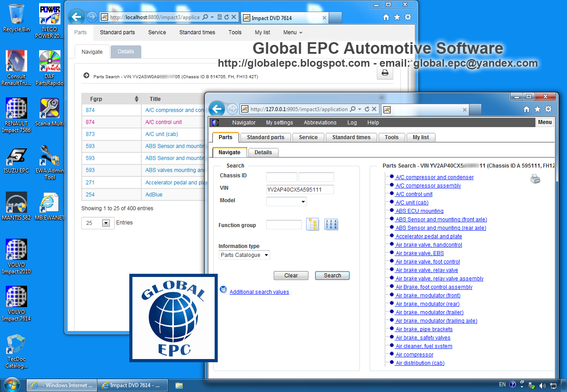Open MB EWANET desktop shortcut
Screen dimensions: 567x392
click(50, 206)
